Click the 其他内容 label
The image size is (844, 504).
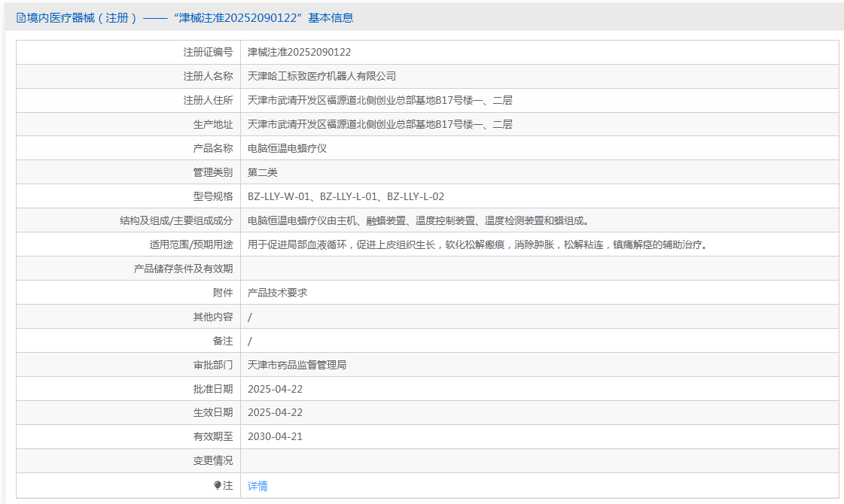point(213,317)
